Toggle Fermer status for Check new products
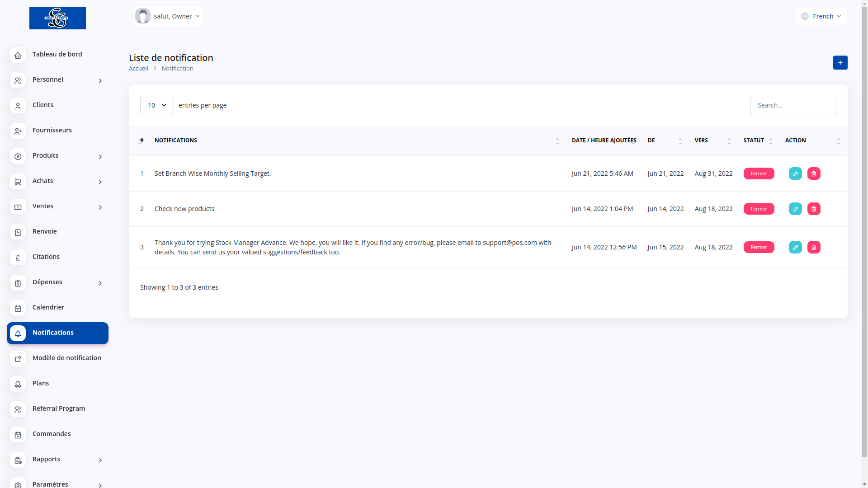The image size is (868, 488). coord(759,209)
